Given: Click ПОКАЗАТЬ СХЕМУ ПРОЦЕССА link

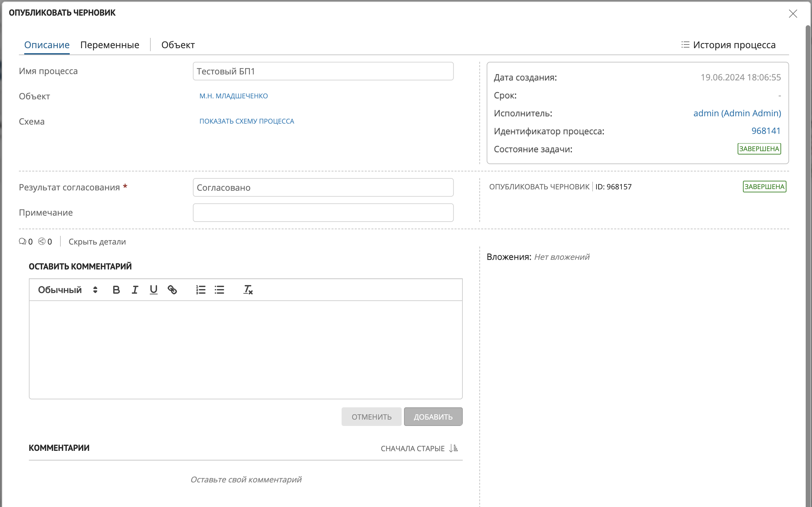Looking at the screenshot, I should pyautogui.click(x=247, y=121).
